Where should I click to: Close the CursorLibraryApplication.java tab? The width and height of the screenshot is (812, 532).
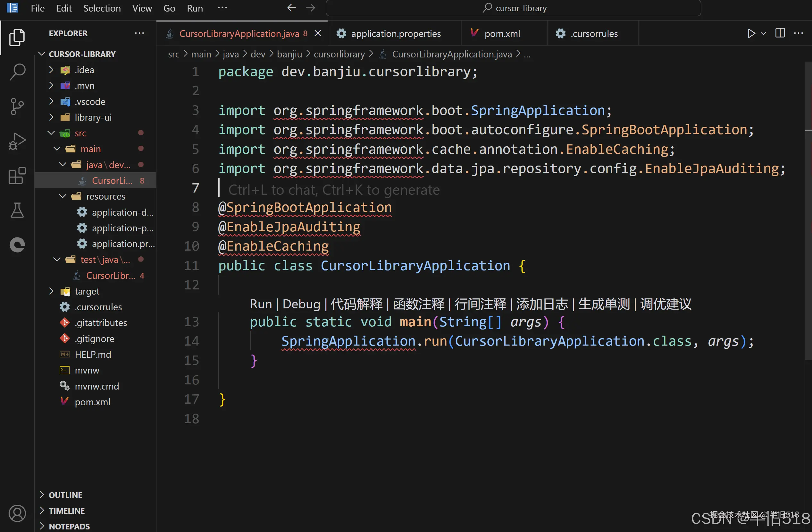coord(318,33)
